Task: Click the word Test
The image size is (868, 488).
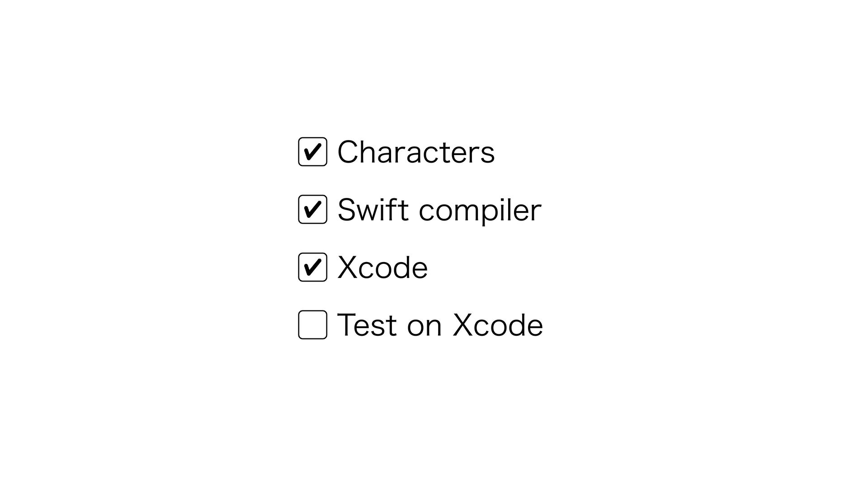Action: [x=368, y=325]
